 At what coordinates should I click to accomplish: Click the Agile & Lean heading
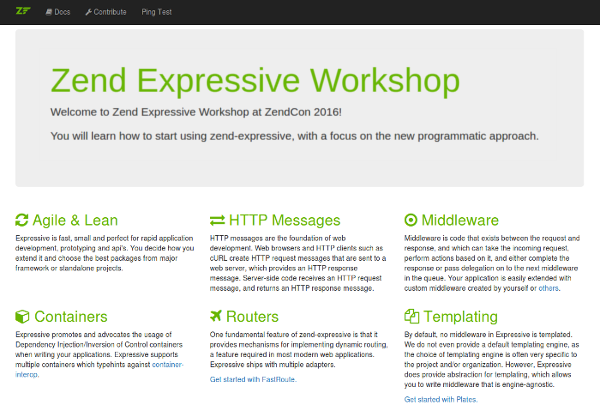click(75, 220)
